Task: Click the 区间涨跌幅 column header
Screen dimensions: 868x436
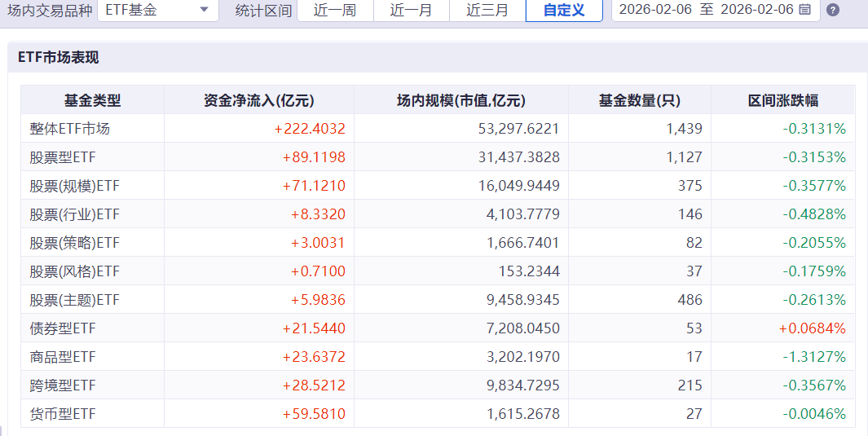Action: (x=782, y=100)
